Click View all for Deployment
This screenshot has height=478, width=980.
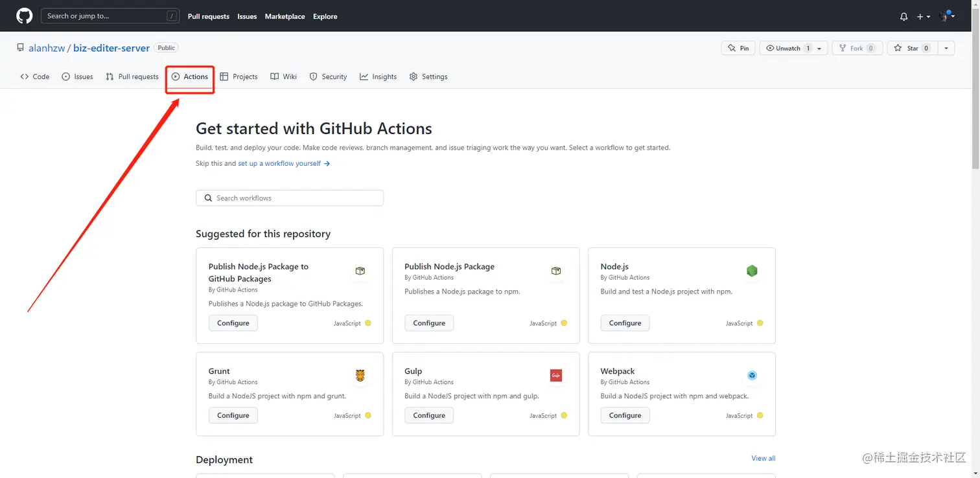764,459
